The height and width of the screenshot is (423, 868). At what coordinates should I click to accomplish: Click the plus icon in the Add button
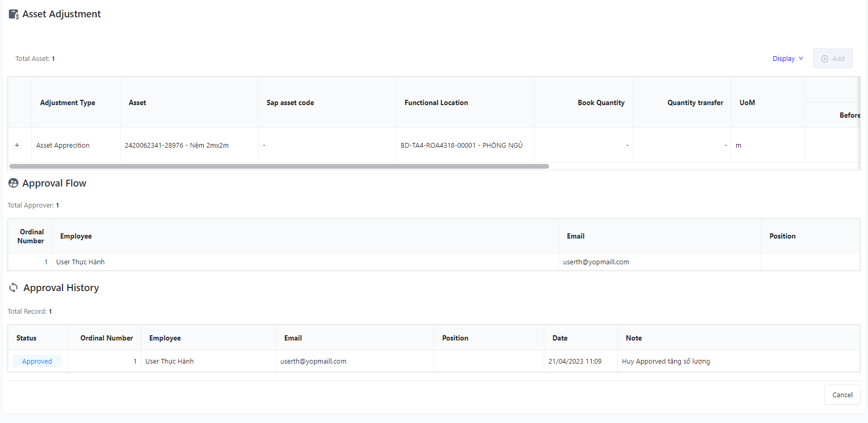click(824, 59)
